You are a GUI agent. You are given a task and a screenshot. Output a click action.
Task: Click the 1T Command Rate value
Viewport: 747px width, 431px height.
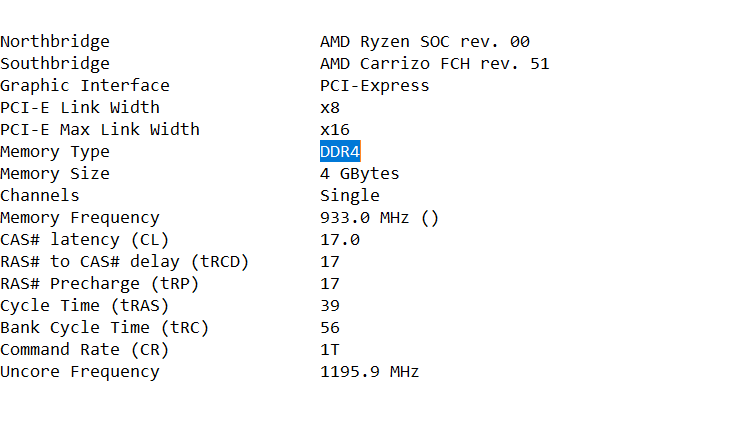click(x=330, y=350)
